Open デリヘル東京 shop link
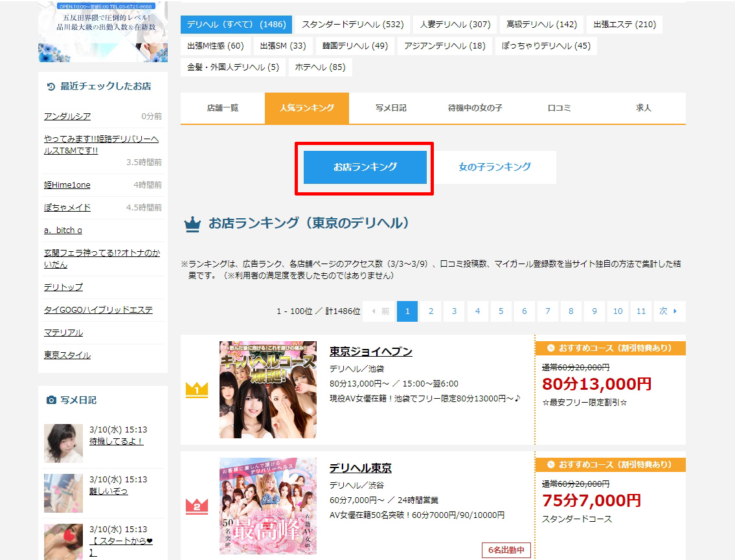The width and height of the screenshot is (735, 560). [361, 468]
